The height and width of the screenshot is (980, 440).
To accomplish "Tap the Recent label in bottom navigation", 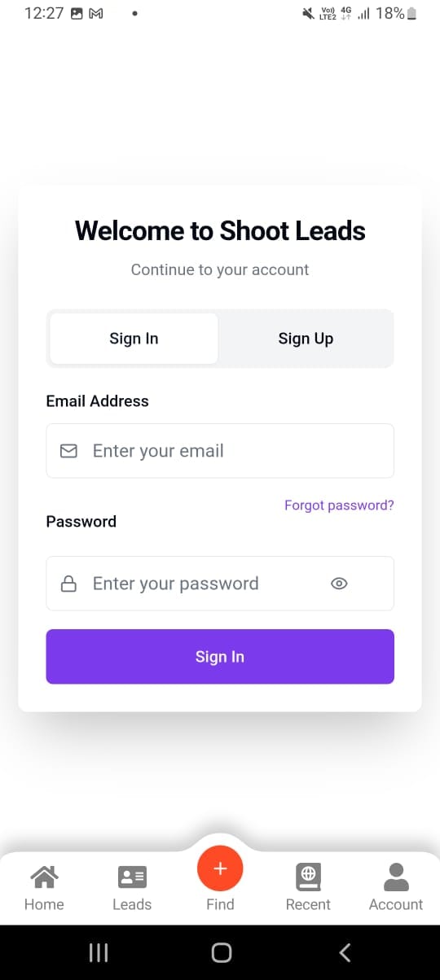I will 308,904.
